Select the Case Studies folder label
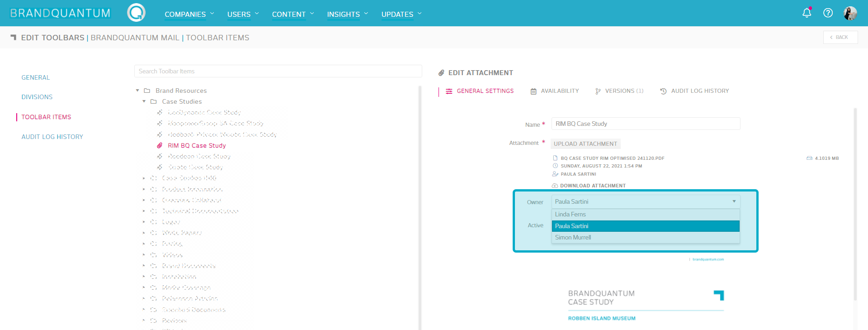 pyautogui.click(x=182, y=101)
